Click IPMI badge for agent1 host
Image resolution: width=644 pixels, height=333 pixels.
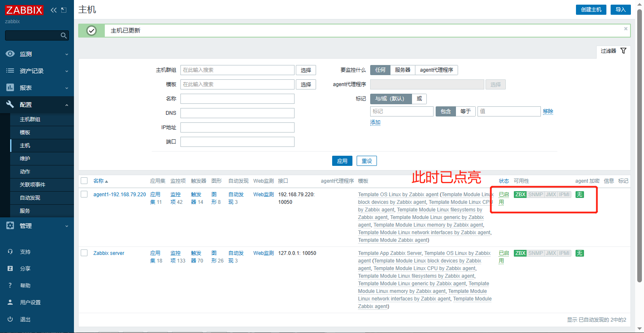(565, 195)
